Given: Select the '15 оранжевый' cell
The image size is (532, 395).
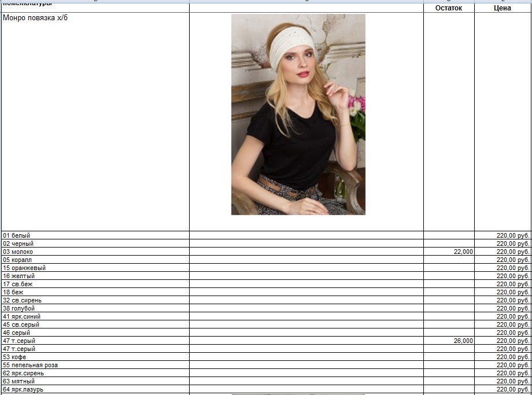Looking at the screenshot, I should click(x=95, y=268).
